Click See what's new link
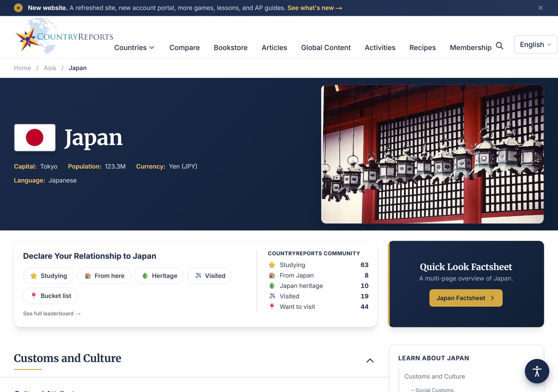Image resolution: width=558 pixels, height=392 pixels. [x=314, y=8]
